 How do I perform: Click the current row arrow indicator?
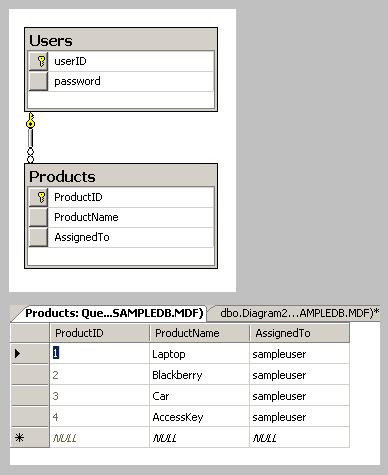pos(18,353)
